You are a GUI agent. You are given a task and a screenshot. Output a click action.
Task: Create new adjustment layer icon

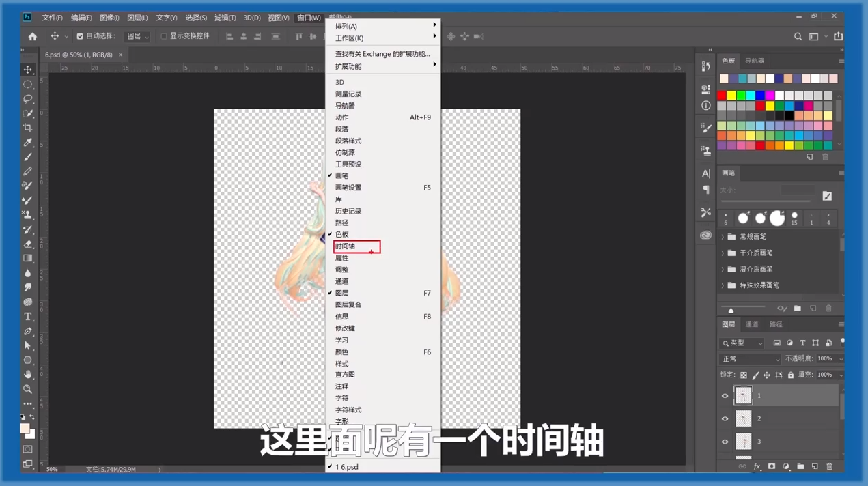tap(786, 467)
